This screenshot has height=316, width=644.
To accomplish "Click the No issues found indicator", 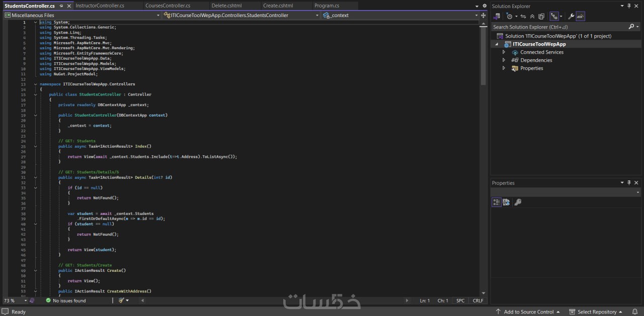I will coord(66,300).
